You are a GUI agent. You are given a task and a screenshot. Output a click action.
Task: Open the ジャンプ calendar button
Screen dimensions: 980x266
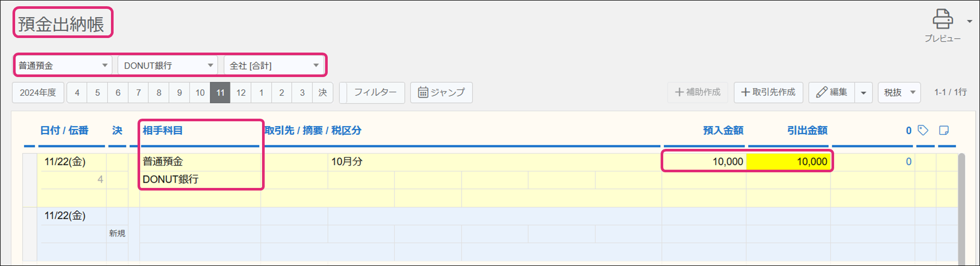point(441,93)
